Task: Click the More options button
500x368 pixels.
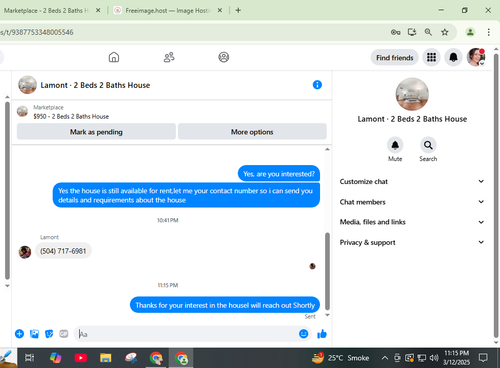Action: pos(252,132)
